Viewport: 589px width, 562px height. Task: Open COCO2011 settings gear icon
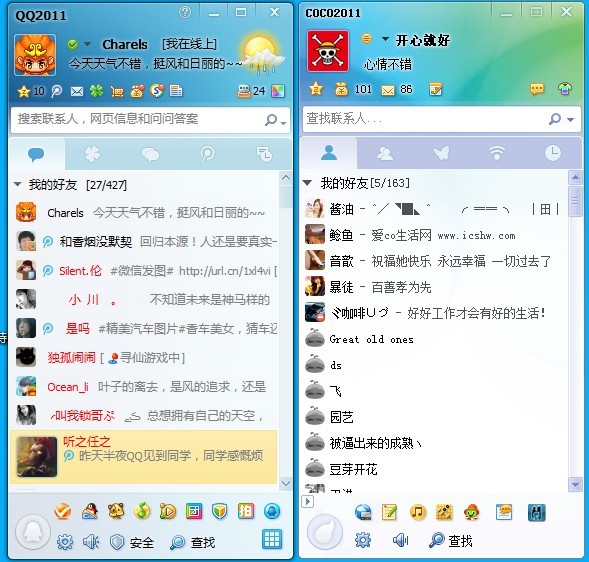coord(363,540)
